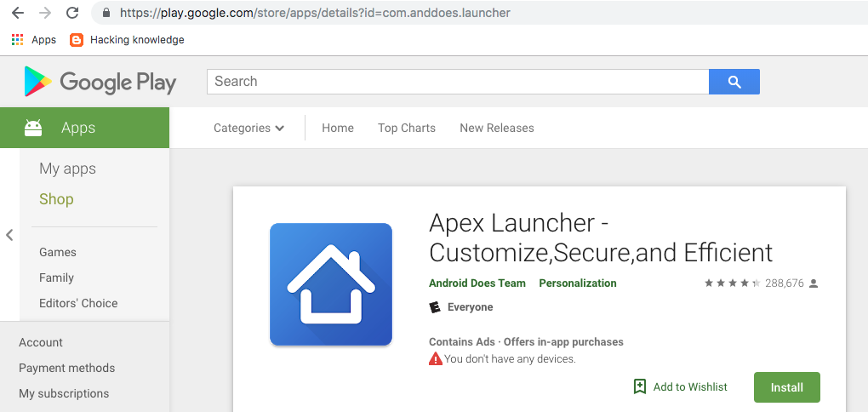Open the Account link

[x=41, y=343]
